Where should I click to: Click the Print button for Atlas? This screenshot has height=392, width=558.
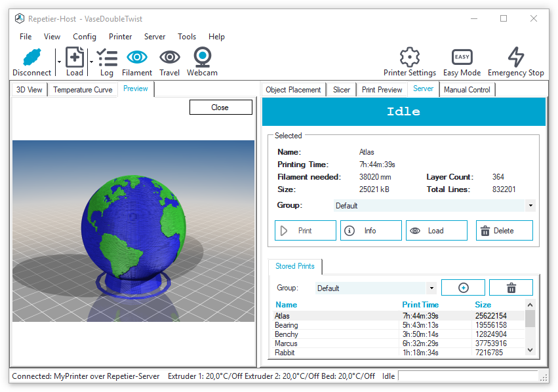(306, 231)
